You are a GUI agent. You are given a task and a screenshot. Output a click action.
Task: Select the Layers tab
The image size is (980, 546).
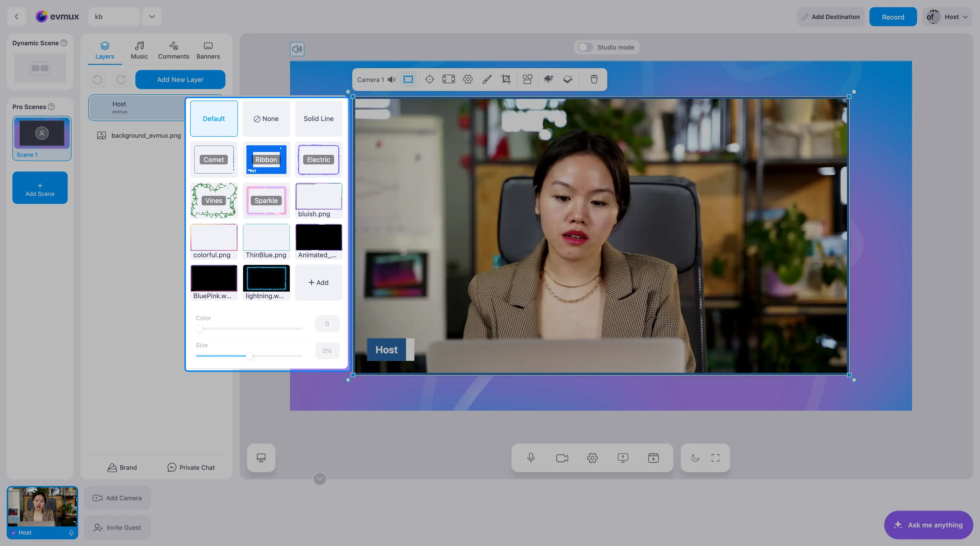(105, 51)
